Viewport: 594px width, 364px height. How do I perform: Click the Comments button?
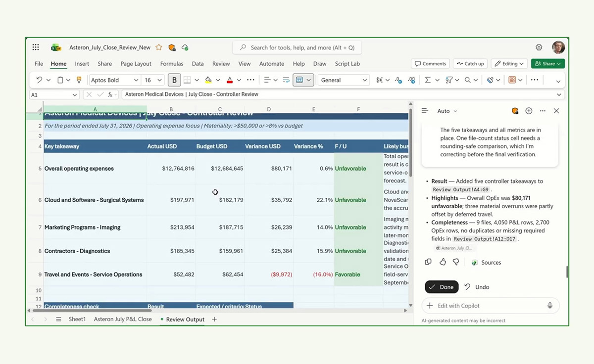point(430,64)
